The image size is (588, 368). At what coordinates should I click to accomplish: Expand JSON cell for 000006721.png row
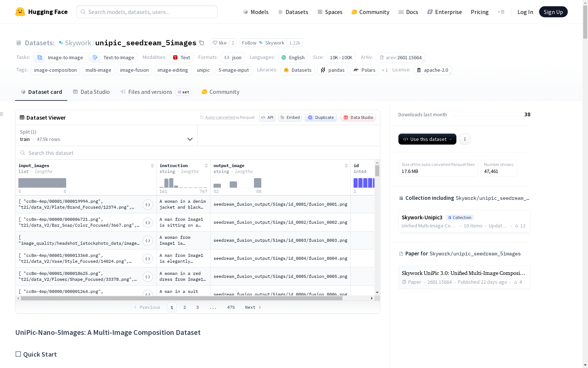[148, 223]
